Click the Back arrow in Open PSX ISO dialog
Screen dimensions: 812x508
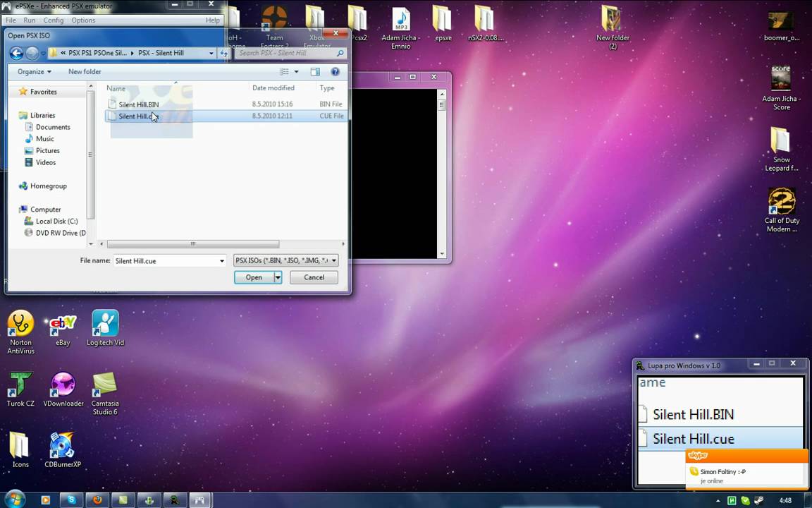click(16, 53)
